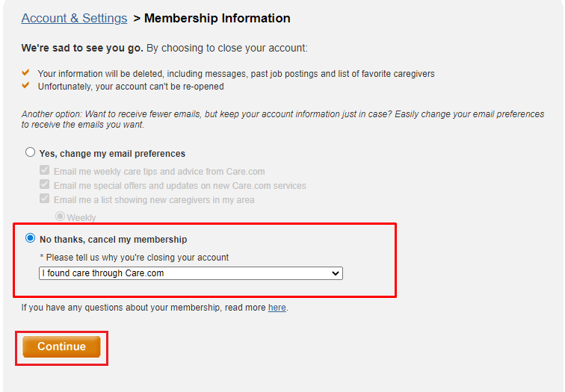Click the orange Continue button

coord(61,346)
